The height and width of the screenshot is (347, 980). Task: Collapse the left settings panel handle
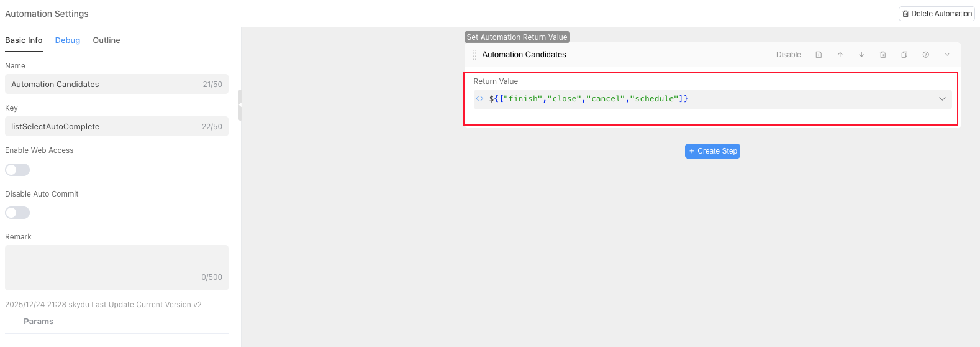point(240,105)
